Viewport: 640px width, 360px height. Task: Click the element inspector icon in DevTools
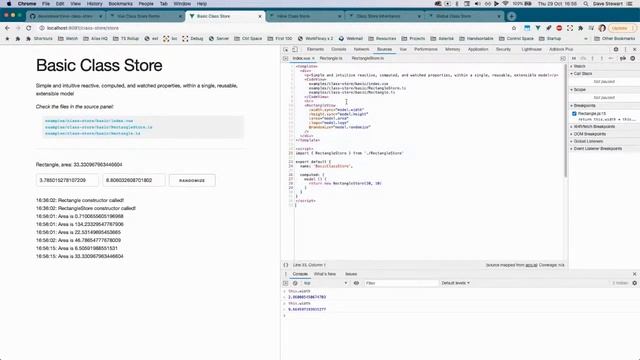click(x=286, y=49)
